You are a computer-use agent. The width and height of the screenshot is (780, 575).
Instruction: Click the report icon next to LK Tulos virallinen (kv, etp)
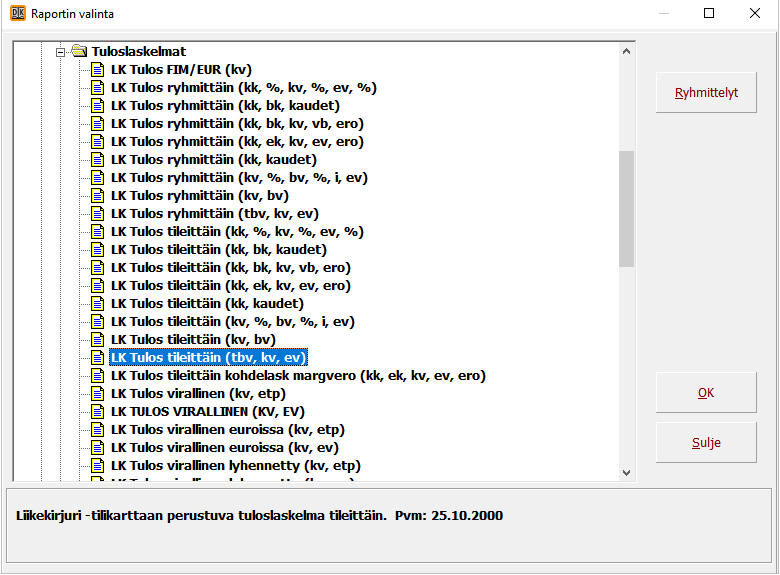(97, 393)
